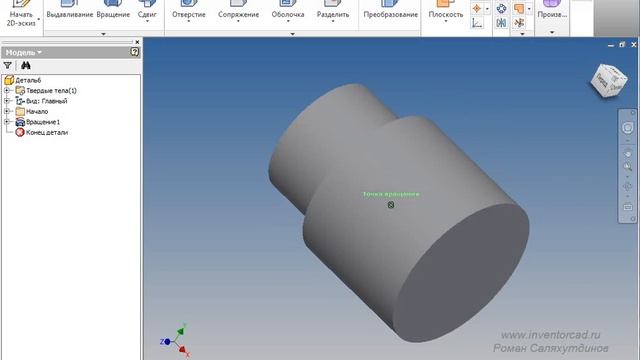The image size is (640, 360).
Task: Activate the Pan hand tool
Action: (x=628, y=154)
